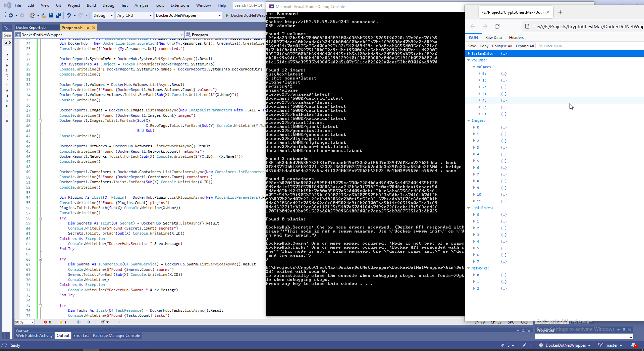Undo the last edit using the toolbar

pos(69,15)
